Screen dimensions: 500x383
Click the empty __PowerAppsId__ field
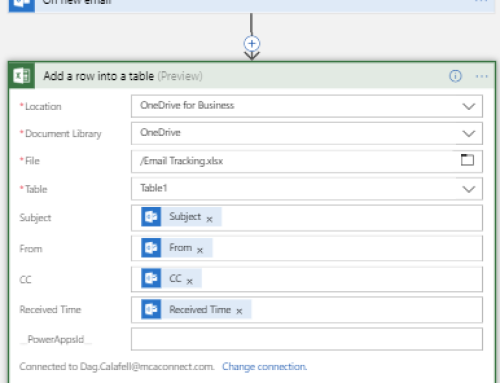(x=307, y=339)
